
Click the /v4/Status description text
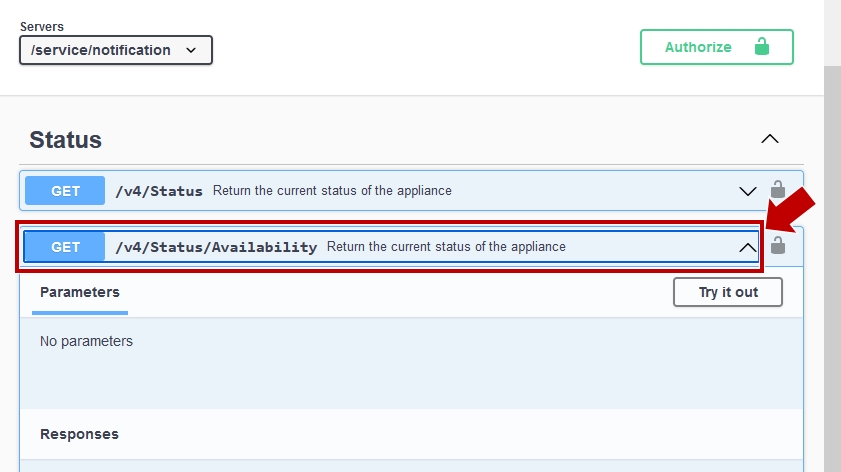click(x=332, y=190)
